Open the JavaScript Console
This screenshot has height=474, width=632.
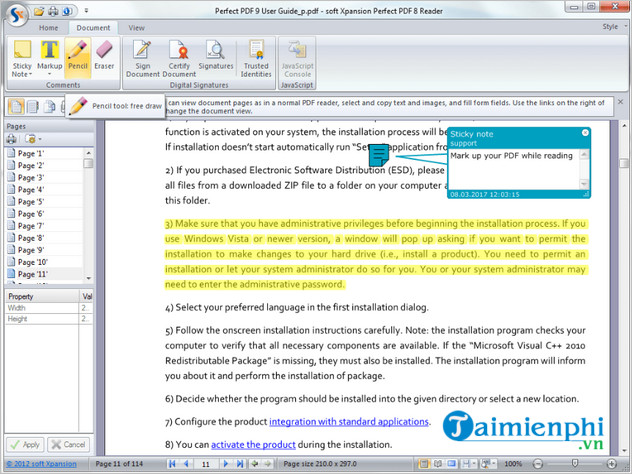297,58
